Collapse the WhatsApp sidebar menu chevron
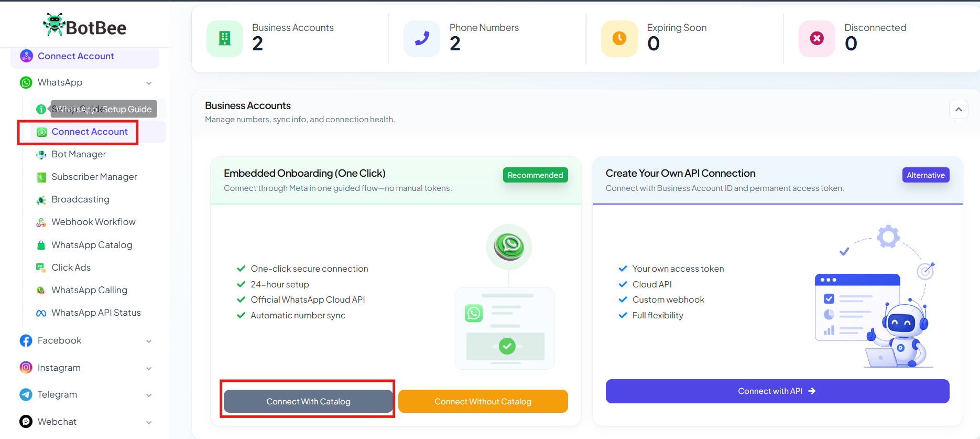980x439 pixels. pyautogui.click(x=149, y=83)
